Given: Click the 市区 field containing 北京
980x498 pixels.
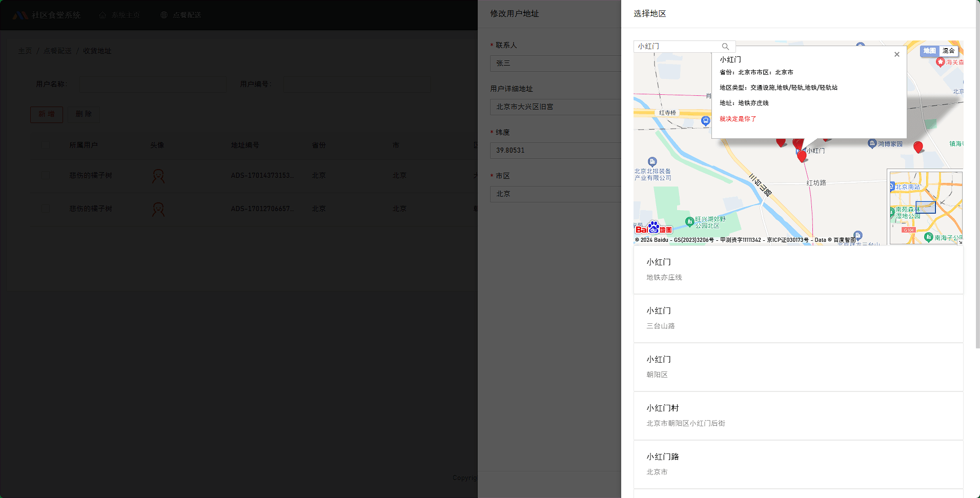Looking at the screenshot, I should (556, 194).
